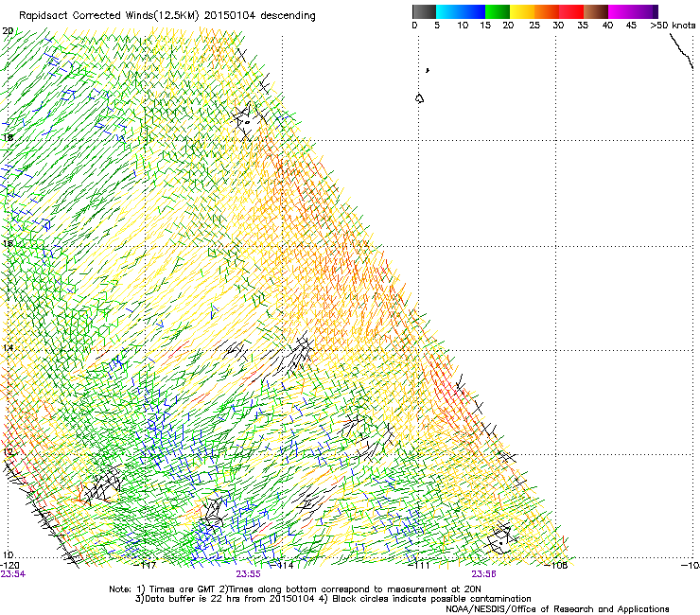Click the brown 35-40 knots color band

click(596, 11)
